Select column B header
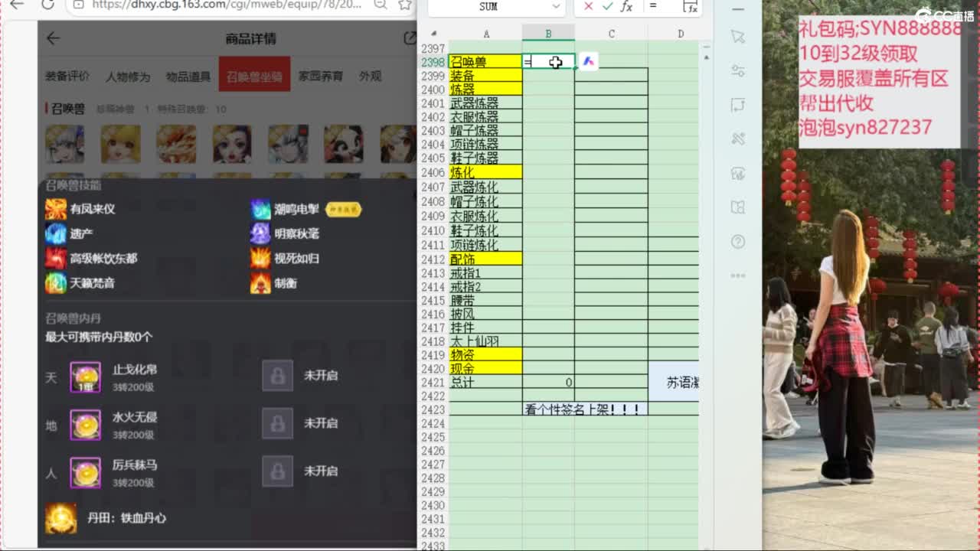This screenshot has height=551, width=980. point(548,34)
